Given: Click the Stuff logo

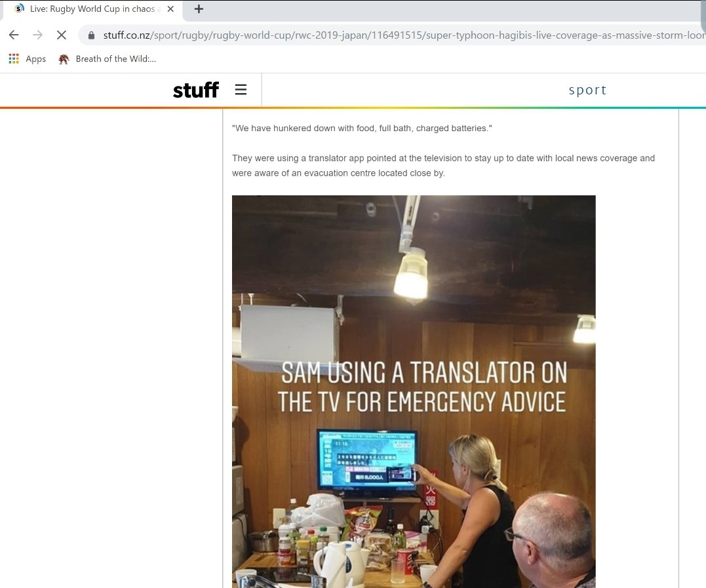Looking at the screenshot, I should pyautogui.click(x=196, y=90).
